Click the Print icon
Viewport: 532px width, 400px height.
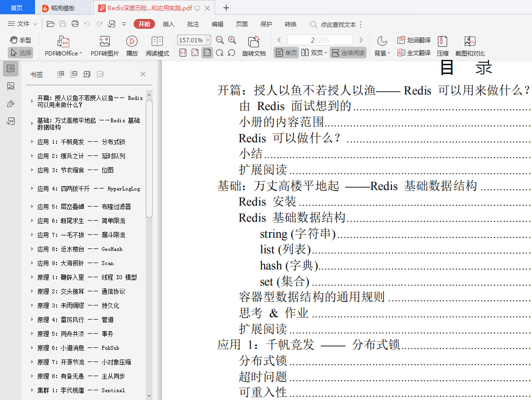(x=75, y=24)
